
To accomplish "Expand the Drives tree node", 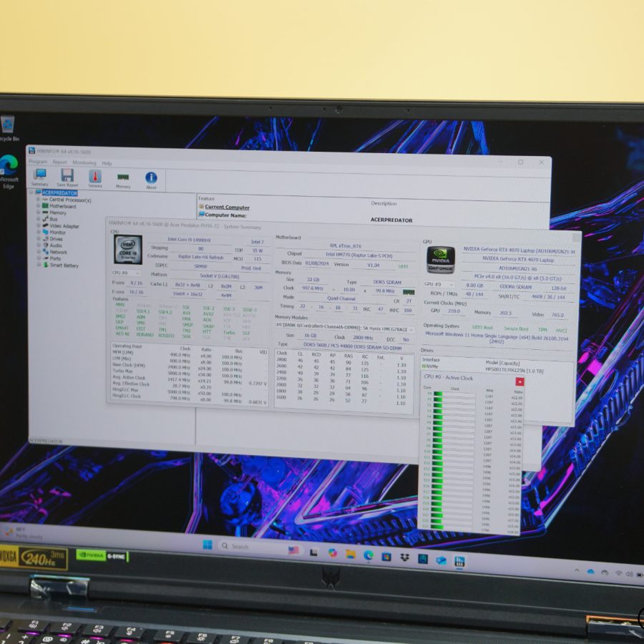I will pyautogui.click(x=39, y=238).
